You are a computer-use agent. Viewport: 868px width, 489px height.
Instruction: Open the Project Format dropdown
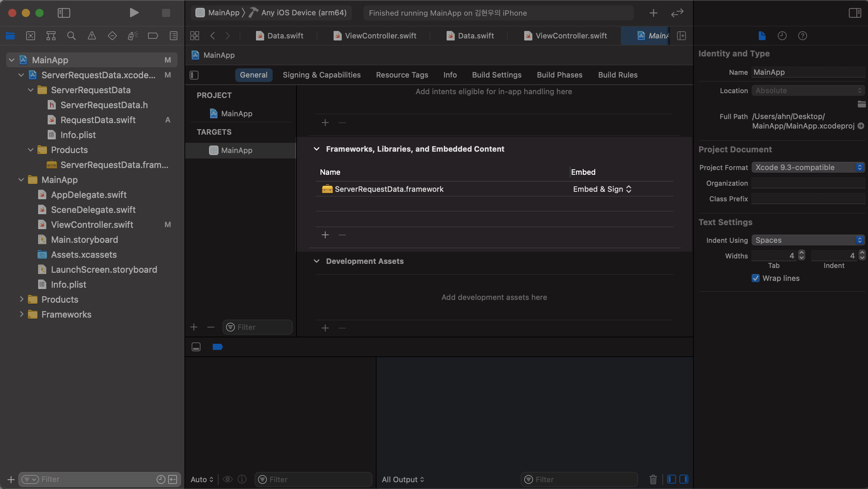808,167
